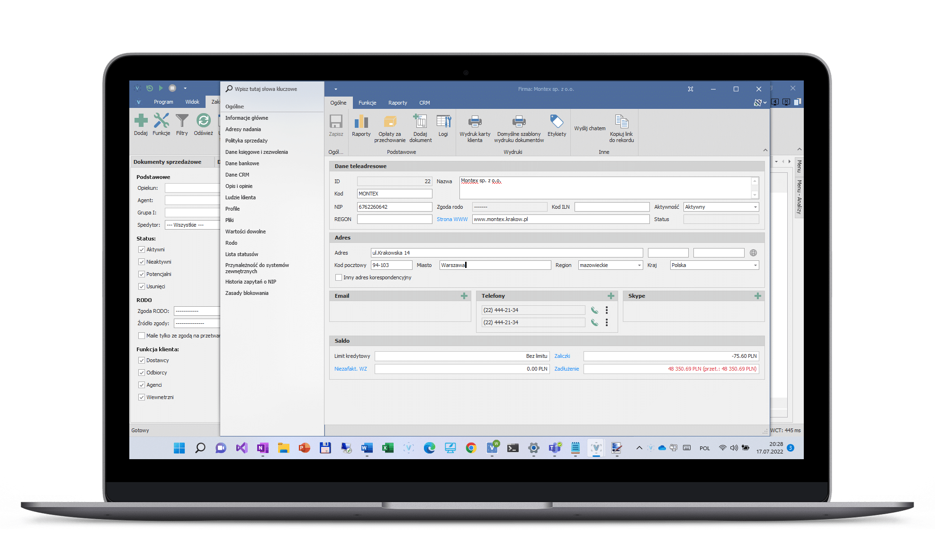Open the Spedytor Wszystkie dropdown

pos(192,225)
